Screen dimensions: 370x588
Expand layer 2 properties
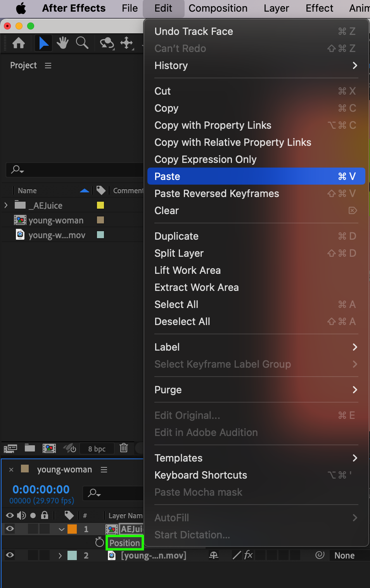(60, 555)
